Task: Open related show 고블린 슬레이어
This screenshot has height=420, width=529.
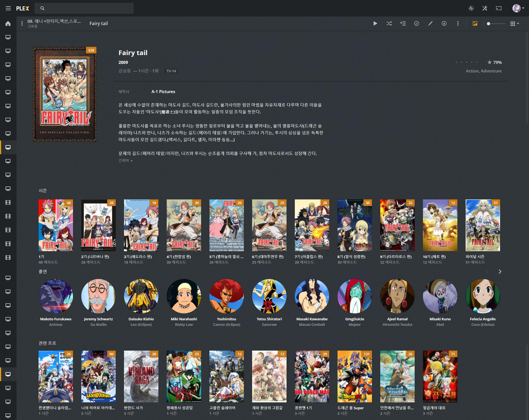Action: 226,376
